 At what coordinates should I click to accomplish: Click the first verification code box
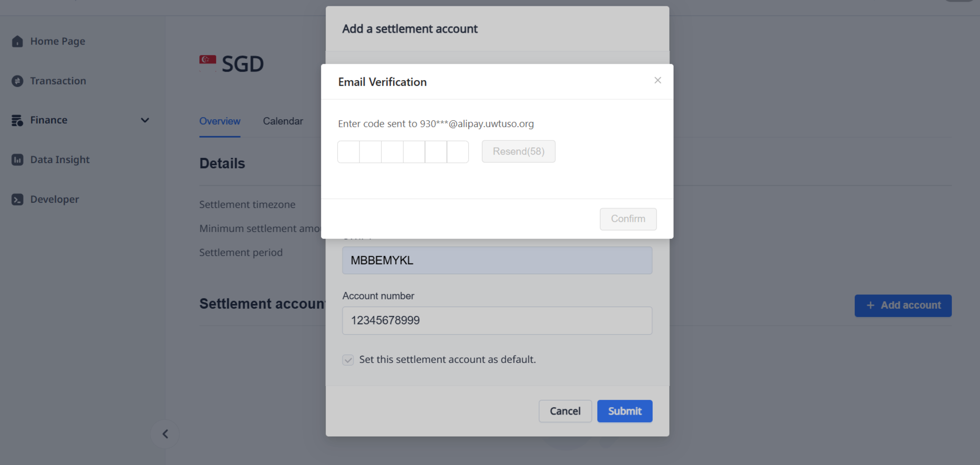coord(348,151)
